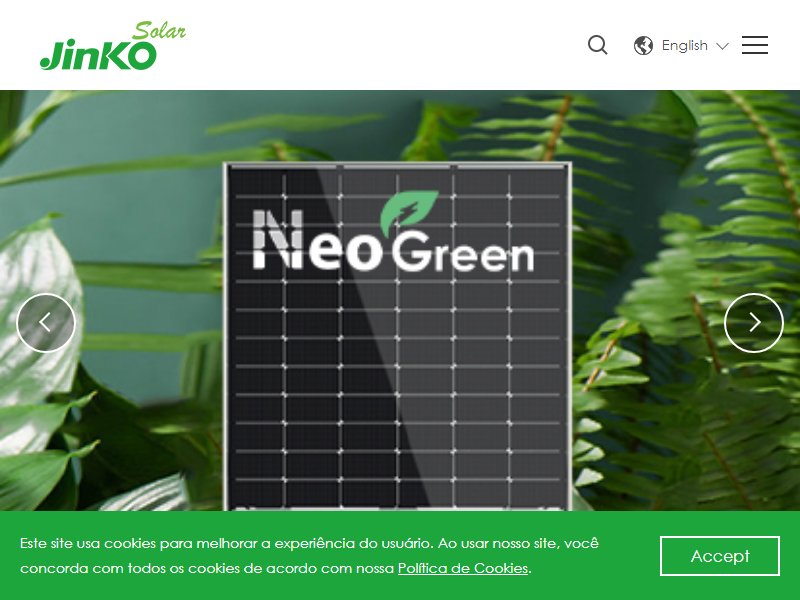
Task: Select the solar panel product image
Action: [x=397, y=337]
